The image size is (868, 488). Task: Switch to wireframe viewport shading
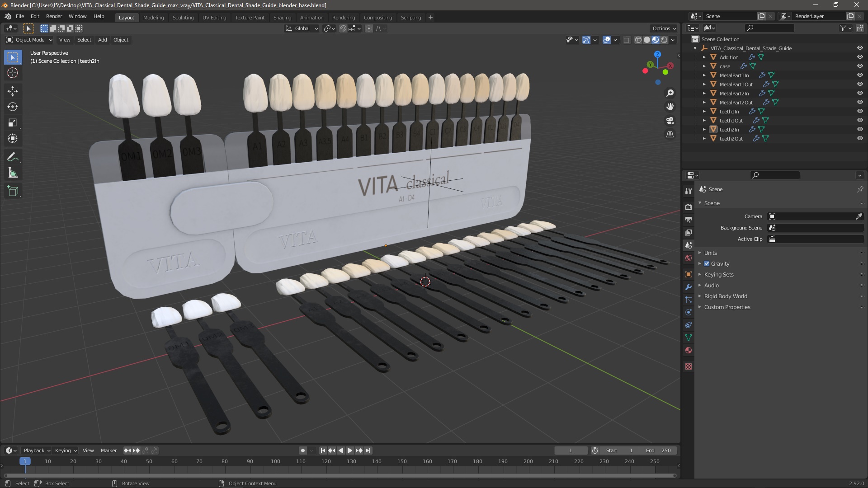point(638,40)
